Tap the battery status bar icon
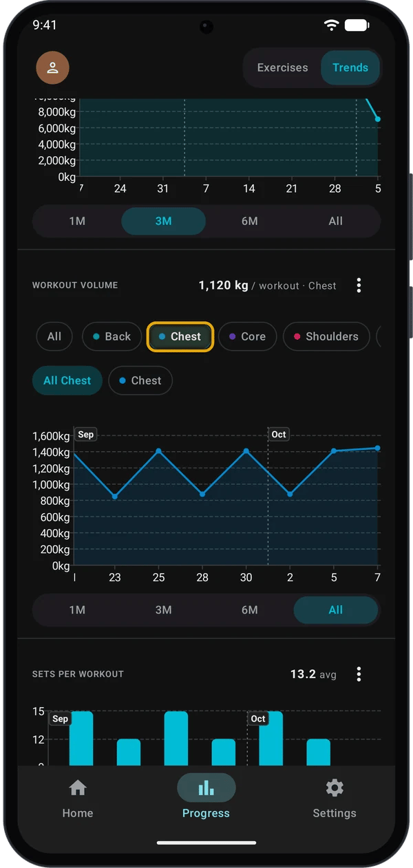413x868 pixels. point(357,25)
